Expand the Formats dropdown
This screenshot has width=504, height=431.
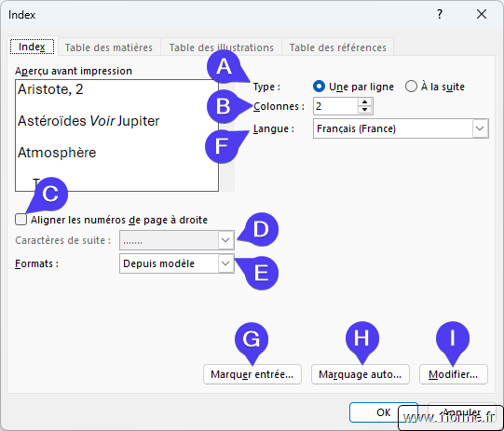tap(225, 263)
